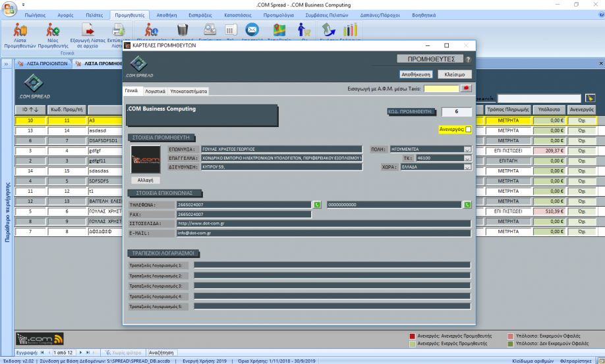Select the ΕΠΙΤΑΓΗ payment cell
Viewport: 605px width, 364px height.
pyautogui.click(x=507, y=161)
